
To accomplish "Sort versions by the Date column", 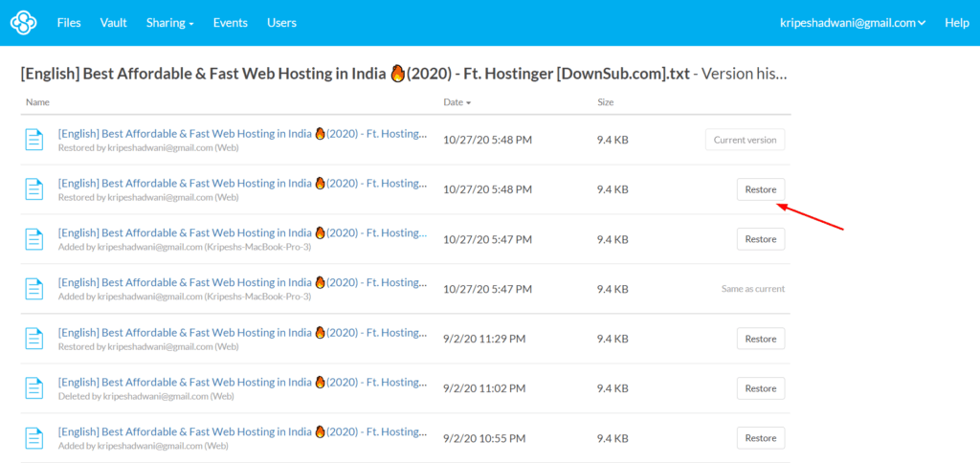I will 457,101.
